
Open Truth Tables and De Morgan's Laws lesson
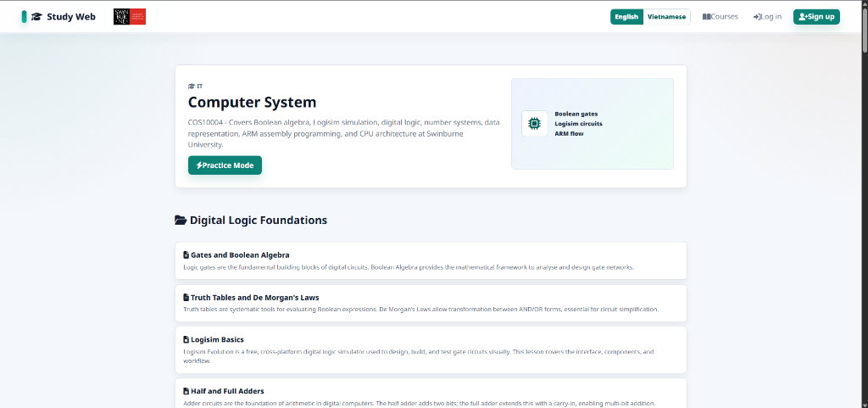tap(431, 303)
